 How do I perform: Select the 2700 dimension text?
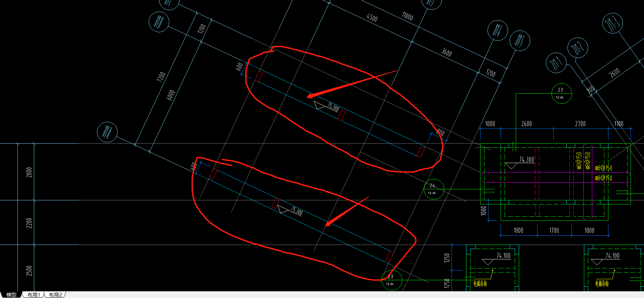pyautogui.click(x=580, y=124)
